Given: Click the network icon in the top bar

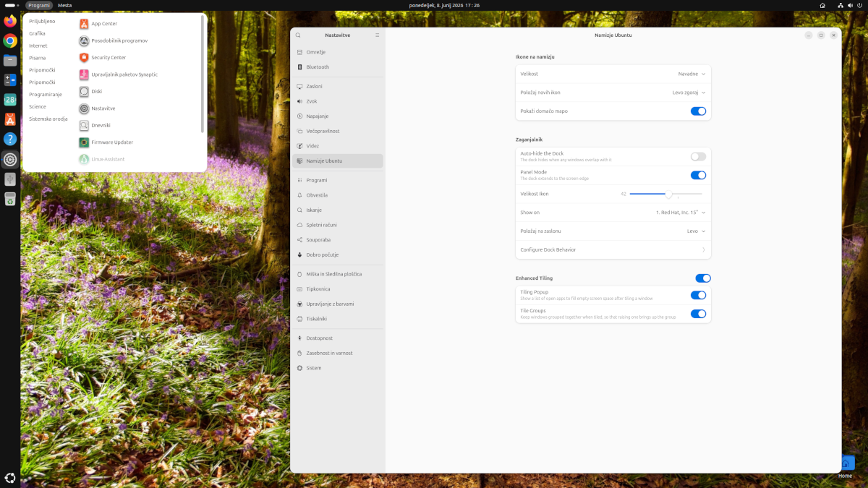Looking at the screenshot, I should pos(840,5).
